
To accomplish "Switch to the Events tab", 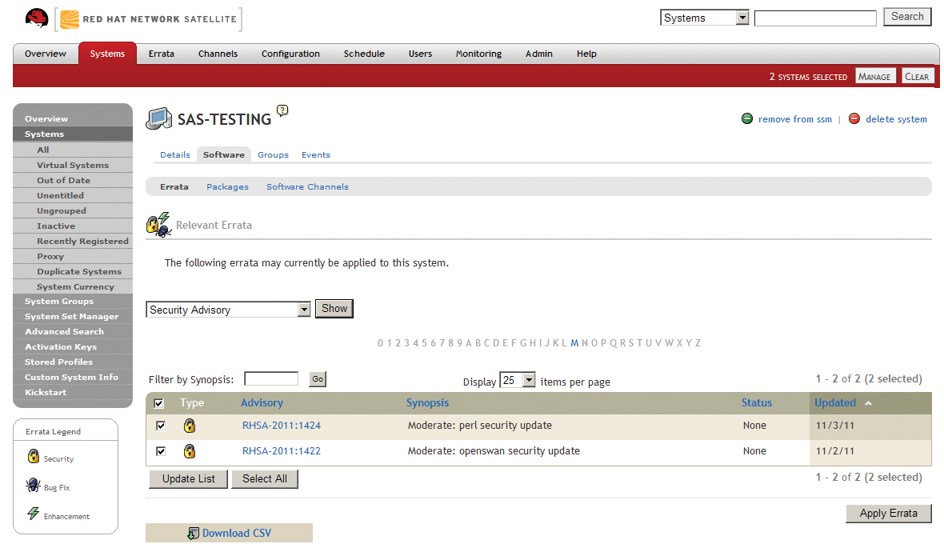I will (316, 154).
